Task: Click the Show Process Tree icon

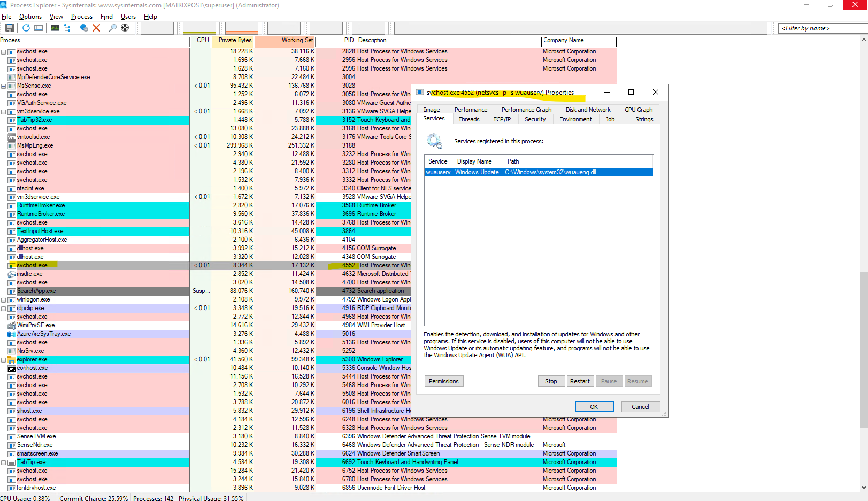Action: point(67,28)
